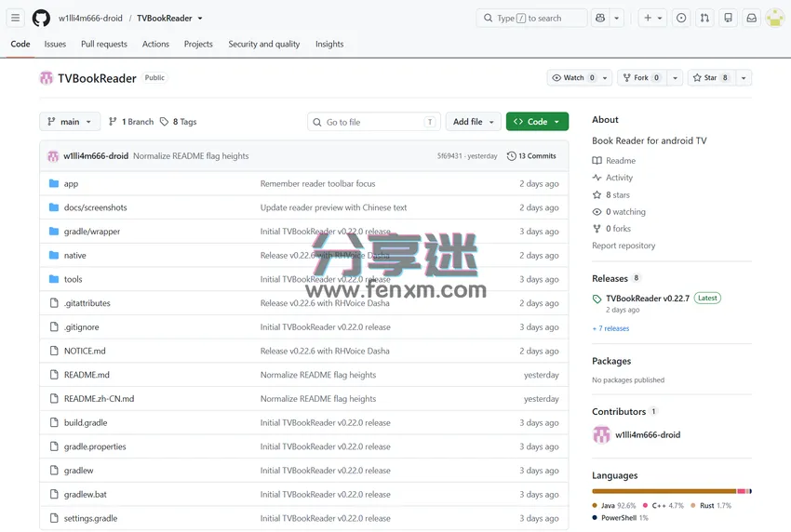Focus the header search box

pyautogui.click(x=531, y=19)
